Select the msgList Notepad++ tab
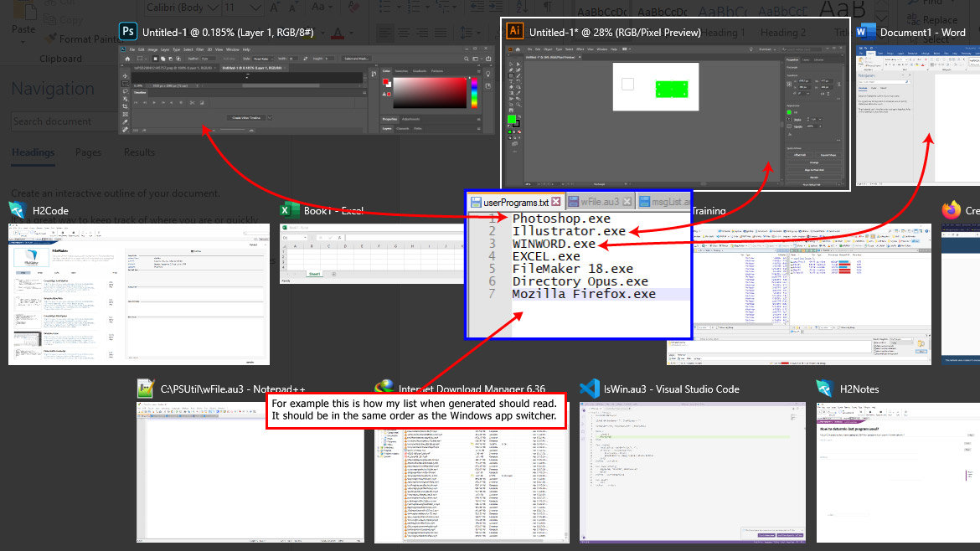Image resolution: width=980 pixels, height=551 pixels. 663,202
